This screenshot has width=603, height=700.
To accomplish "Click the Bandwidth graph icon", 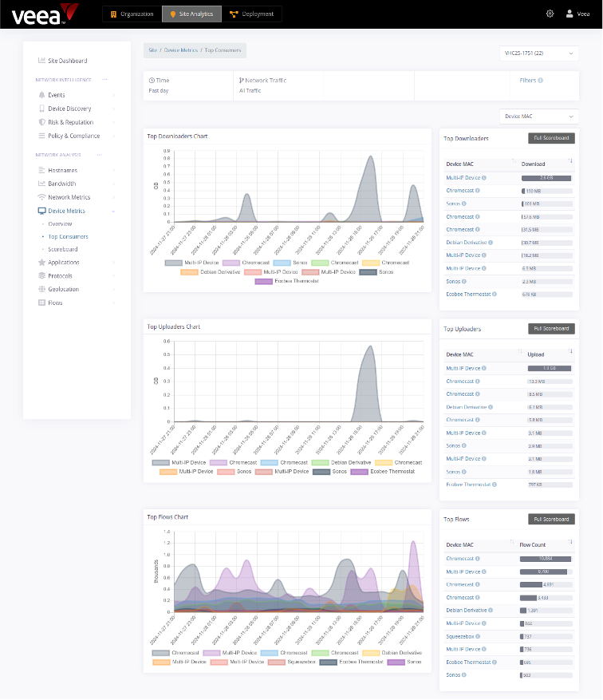I will (41, 184).
